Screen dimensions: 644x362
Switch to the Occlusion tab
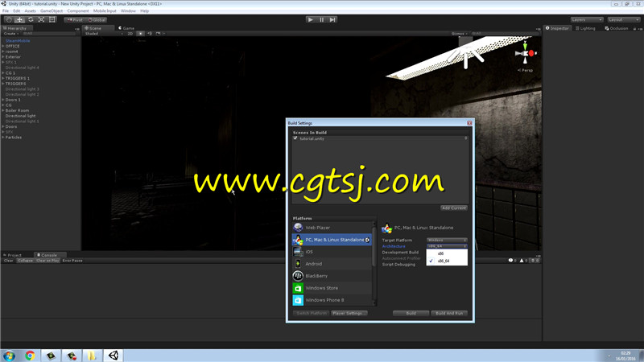coord(617,28)
